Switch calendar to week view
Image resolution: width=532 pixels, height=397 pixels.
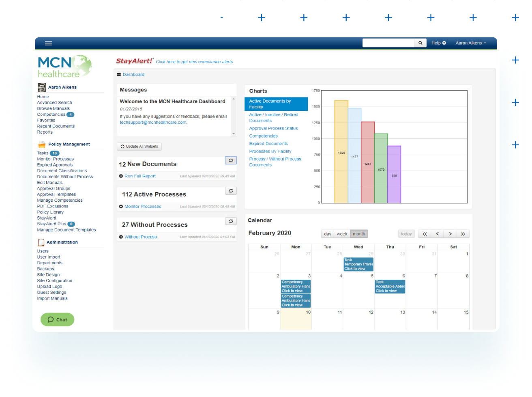(342, 234)
